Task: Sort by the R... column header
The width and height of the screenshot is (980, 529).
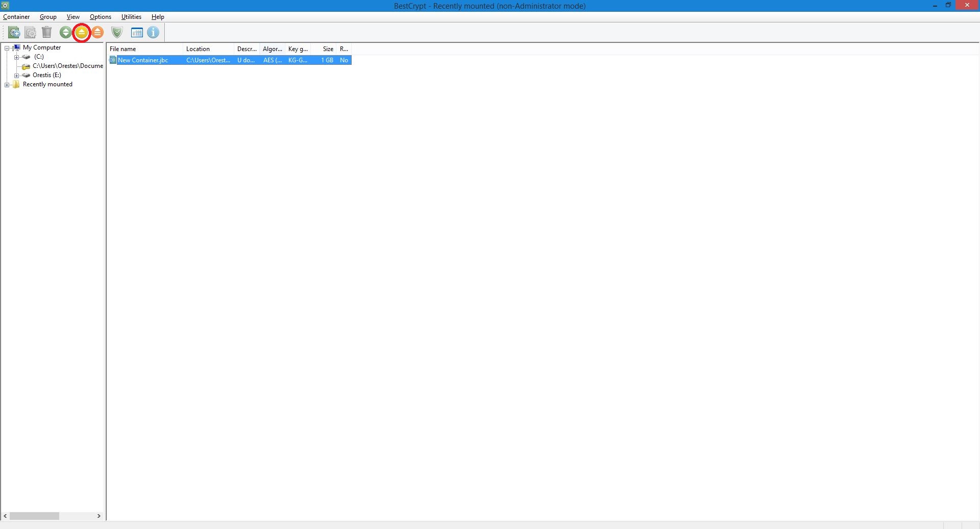Action: point(345,49)
